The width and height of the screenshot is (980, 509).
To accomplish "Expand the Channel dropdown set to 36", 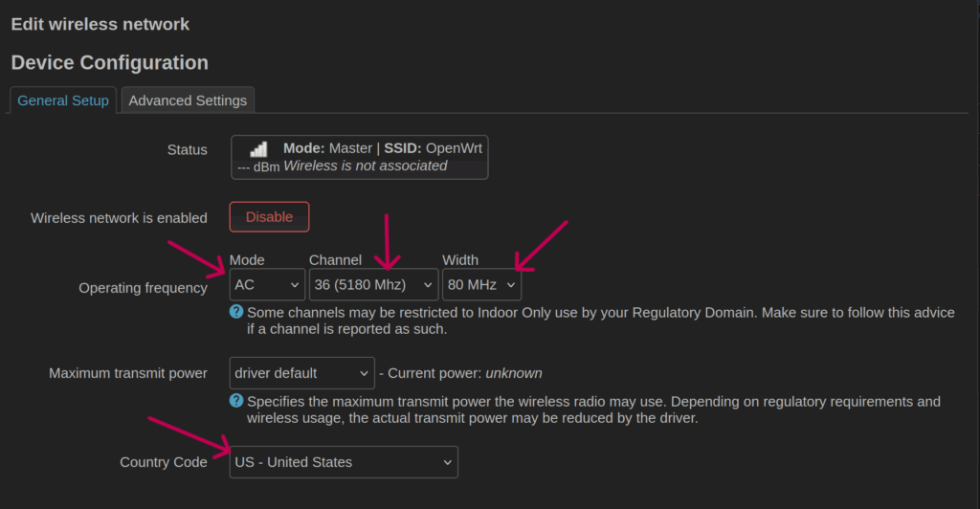I will click(x=373, y=284).
